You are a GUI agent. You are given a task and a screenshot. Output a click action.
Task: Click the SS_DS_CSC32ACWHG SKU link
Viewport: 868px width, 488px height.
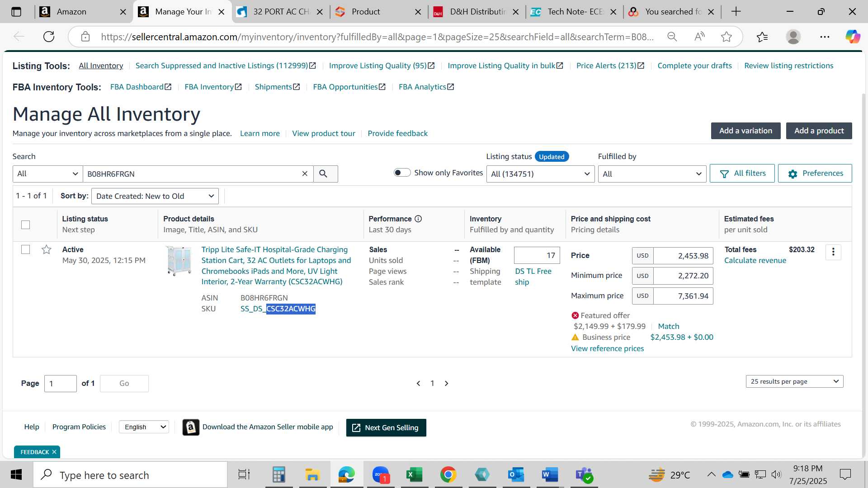pyautogui.click(x=278, y=309)
